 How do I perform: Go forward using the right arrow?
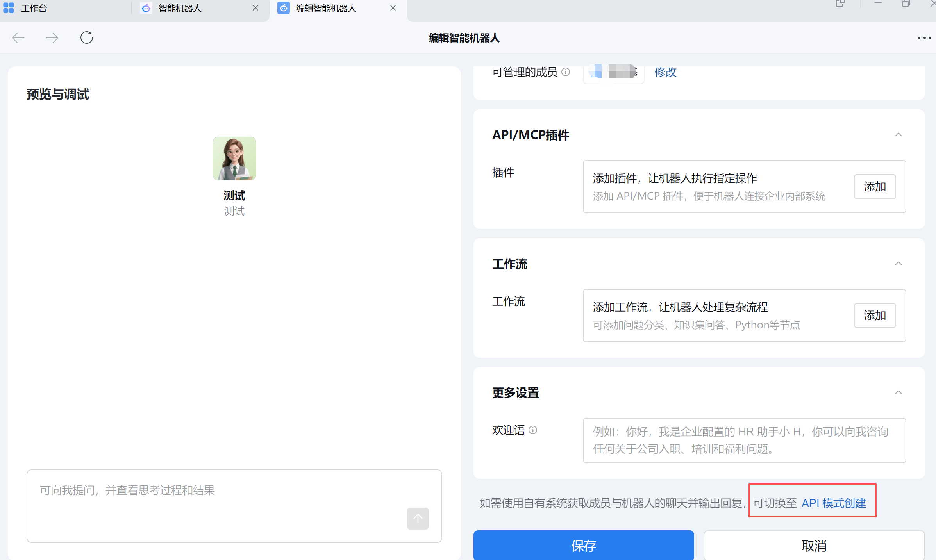[52, 38]
